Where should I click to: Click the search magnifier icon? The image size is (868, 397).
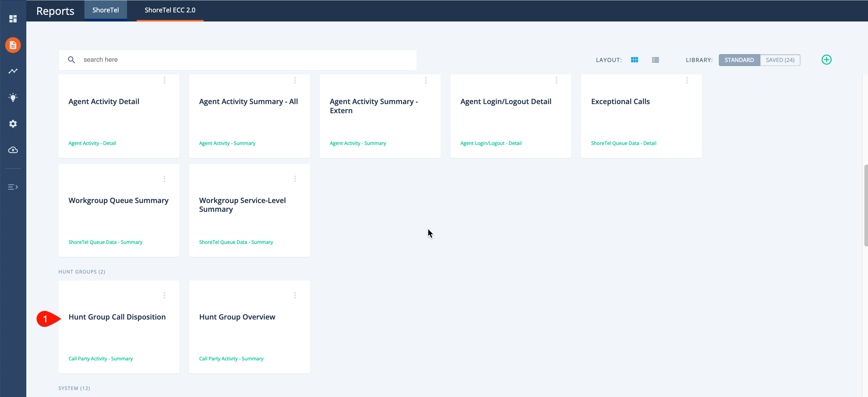(71, 60)
